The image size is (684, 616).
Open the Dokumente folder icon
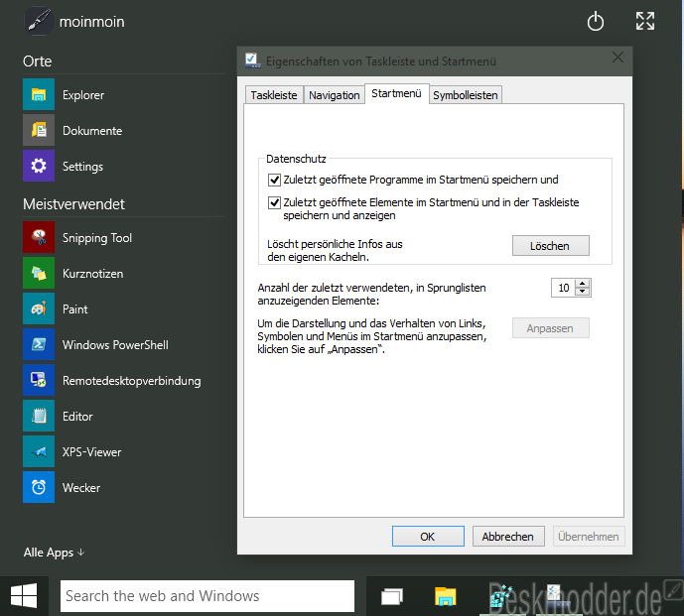tap(39, 130)
